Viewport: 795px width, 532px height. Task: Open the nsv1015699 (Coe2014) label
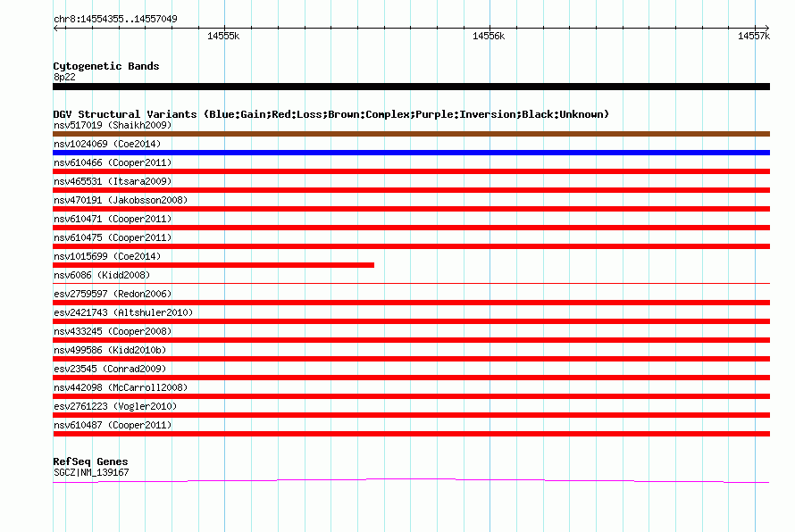pyautogui.click(x=107, y=256)
